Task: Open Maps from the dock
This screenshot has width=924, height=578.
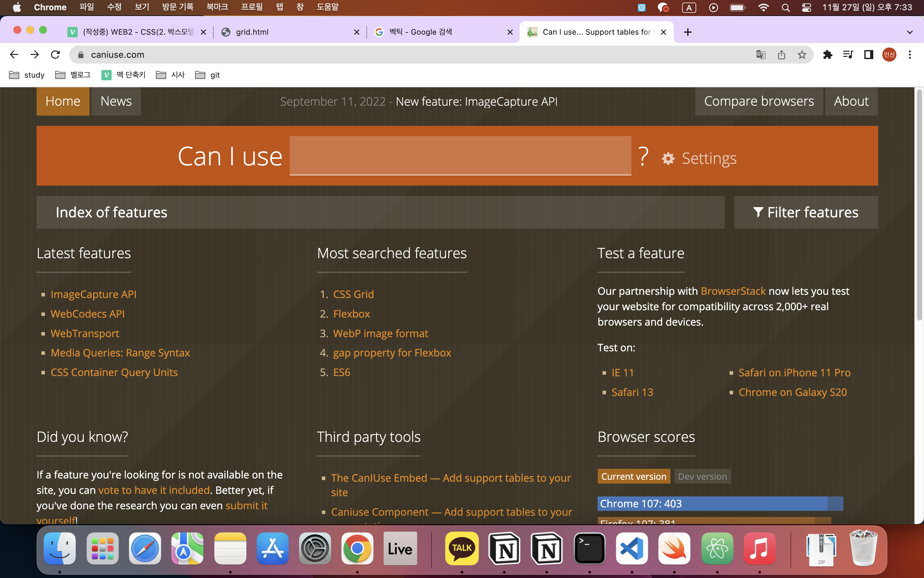Action: [187, 548]
